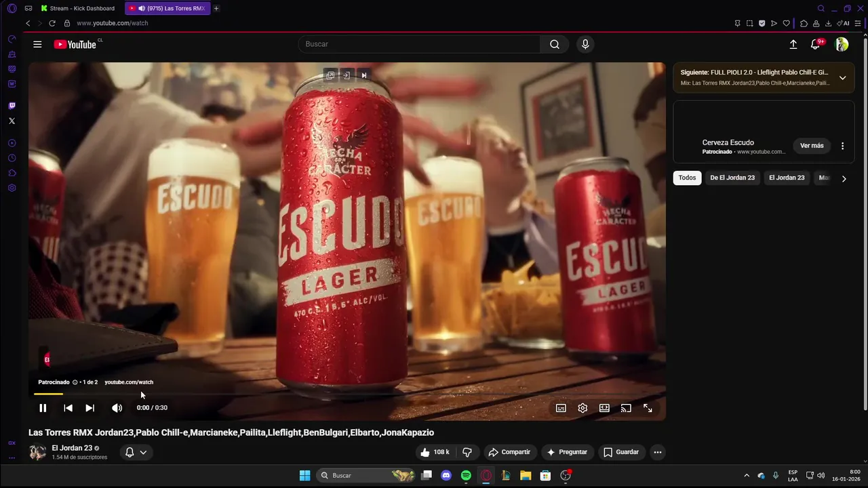
Task: Click the Preguntar button
Action: (x=567, y=452)
